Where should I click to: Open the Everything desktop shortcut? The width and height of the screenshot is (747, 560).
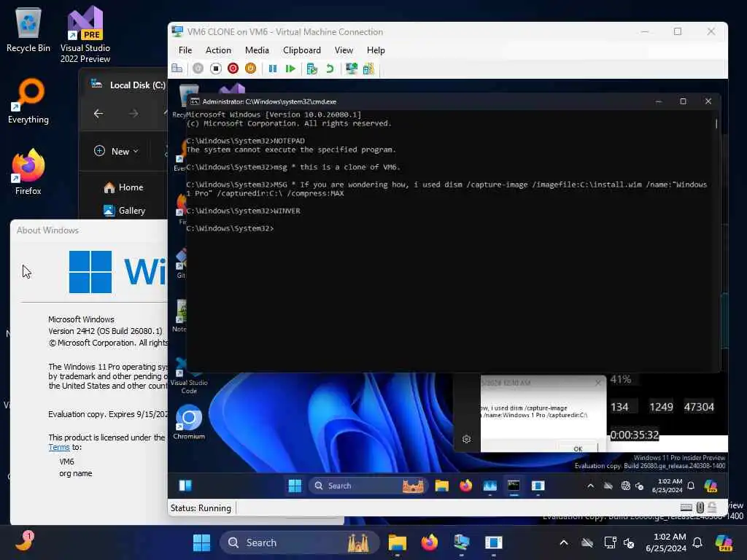(28, 101)
